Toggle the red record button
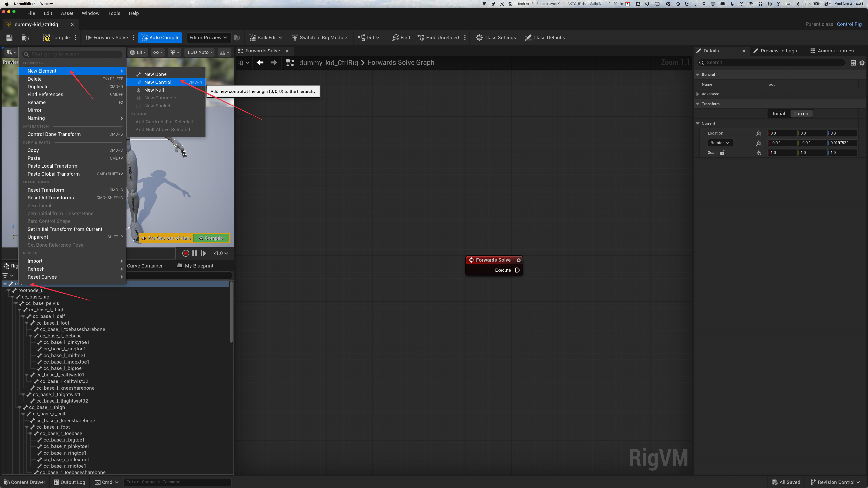This screenshot has height=488, width=868. coord(185,253)
